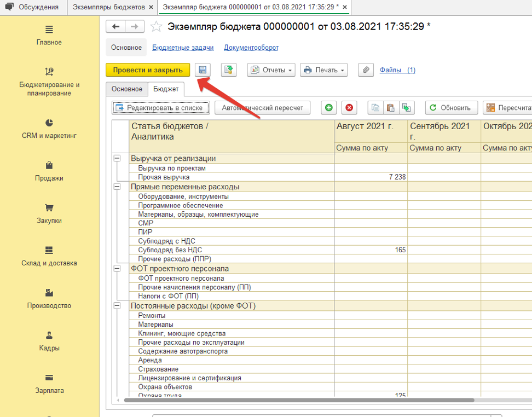The height and width of the screenshot is (417, 532).
Task: Open the Отчеты dropdown menu
Action: pyautogui.click(x=271, y=70)
